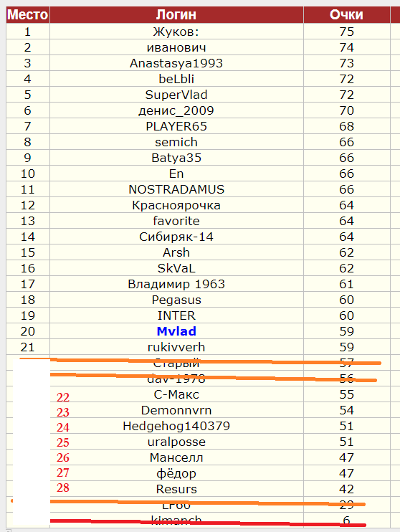Click the Очки column header
Viewport: 400px width, 532px height.
[346, 14]
